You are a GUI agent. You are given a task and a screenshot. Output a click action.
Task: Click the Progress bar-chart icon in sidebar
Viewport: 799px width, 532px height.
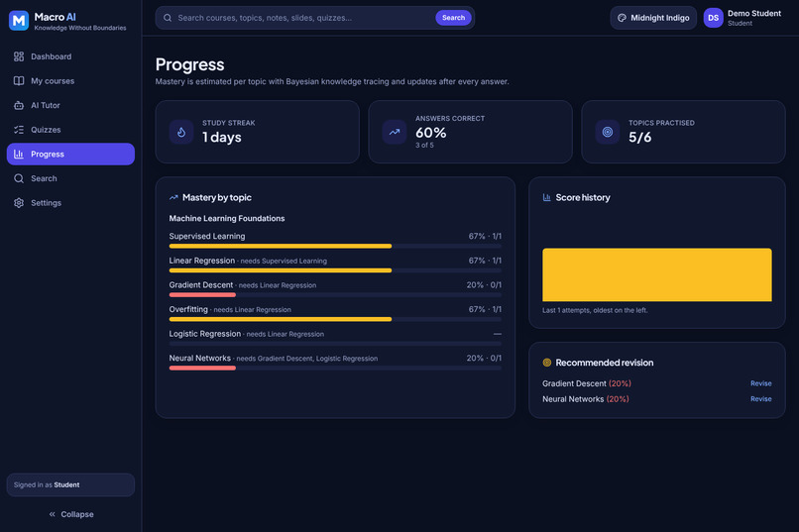19,155
